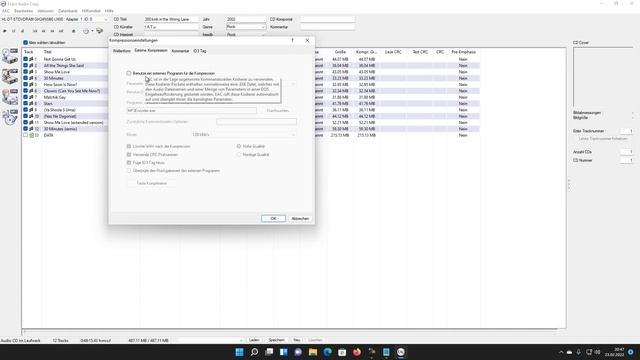Open the CD drive selection dropdown
Viewport: 640px width, 360px height.
click(x=105, y=19)
